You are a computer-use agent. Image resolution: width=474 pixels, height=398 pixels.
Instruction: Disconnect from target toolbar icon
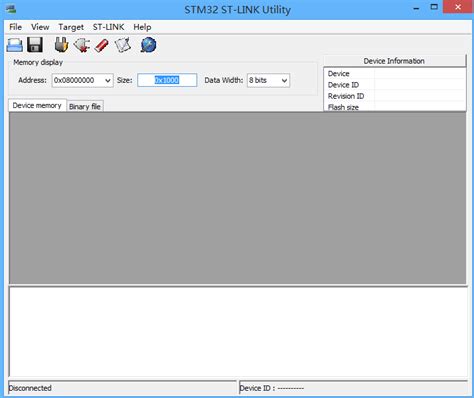(x=82, y=45)
